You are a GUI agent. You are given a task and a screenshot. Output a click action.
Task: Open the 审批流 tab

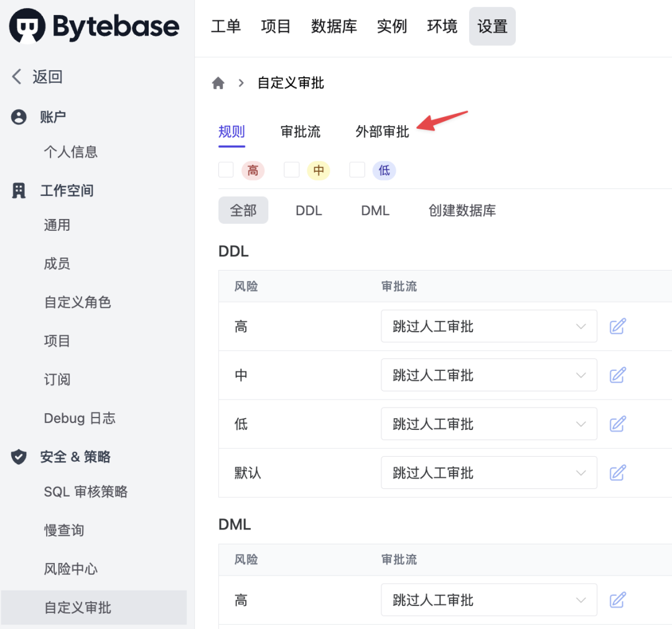[x=301, y=132]
